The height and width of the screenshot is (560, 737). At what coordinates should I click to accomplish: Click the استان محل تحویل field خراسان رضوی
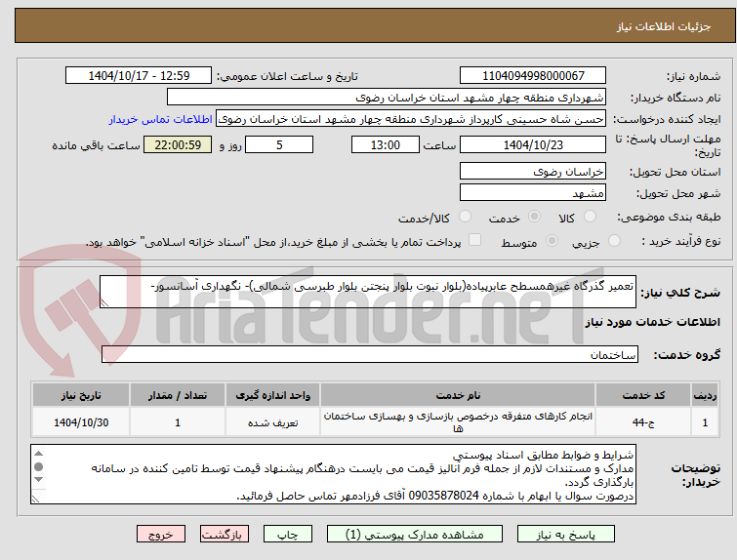tap(533, 172)
